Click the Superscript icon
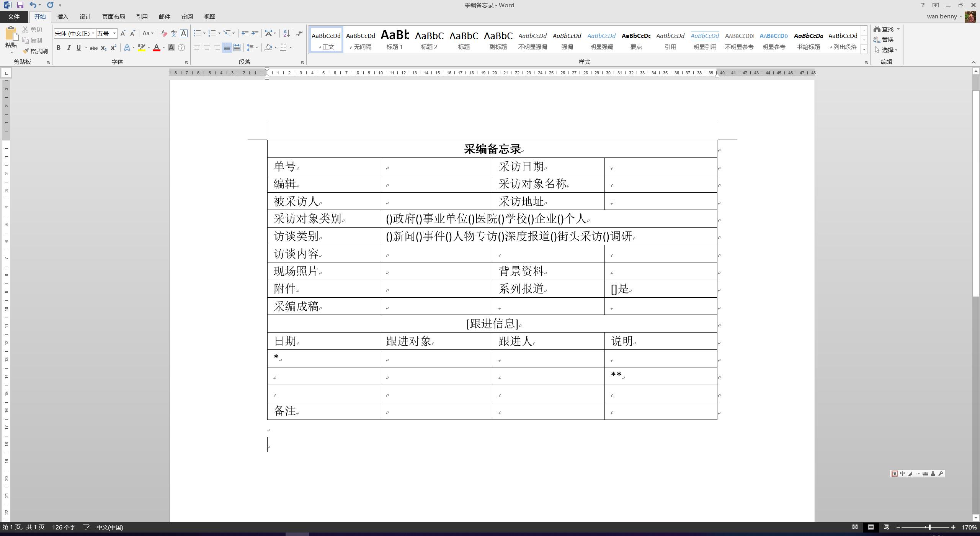 [x=114, y=48]
